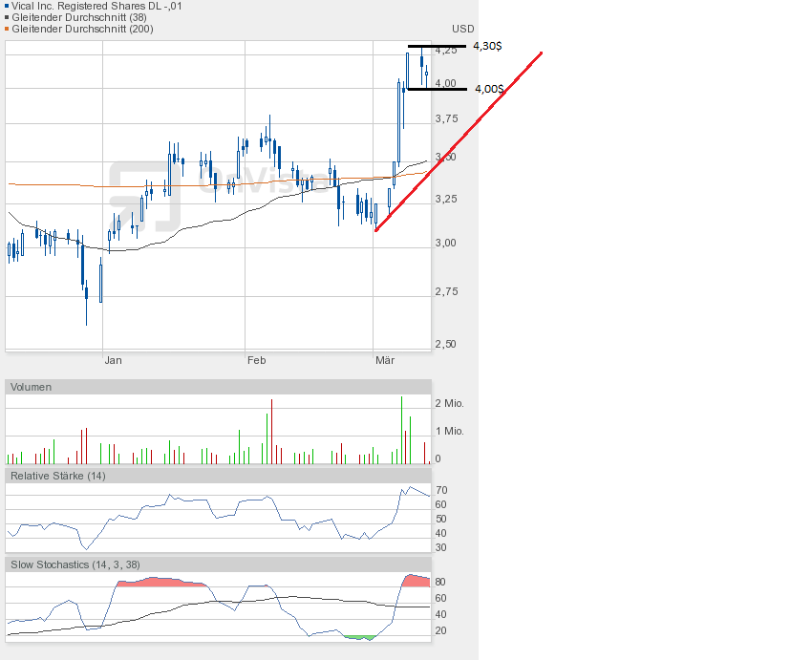The image size is (812, 660).
Task: Click the 'Vical Inc. Registered Shares DL -,01' legend label
Action: tap(96, 7)
